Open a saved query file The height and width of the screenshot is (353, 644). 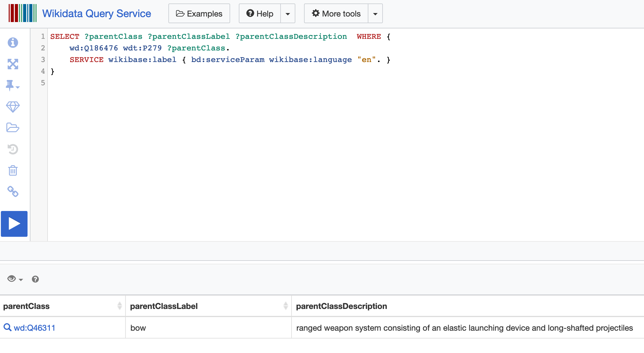(x=13, y=128)
